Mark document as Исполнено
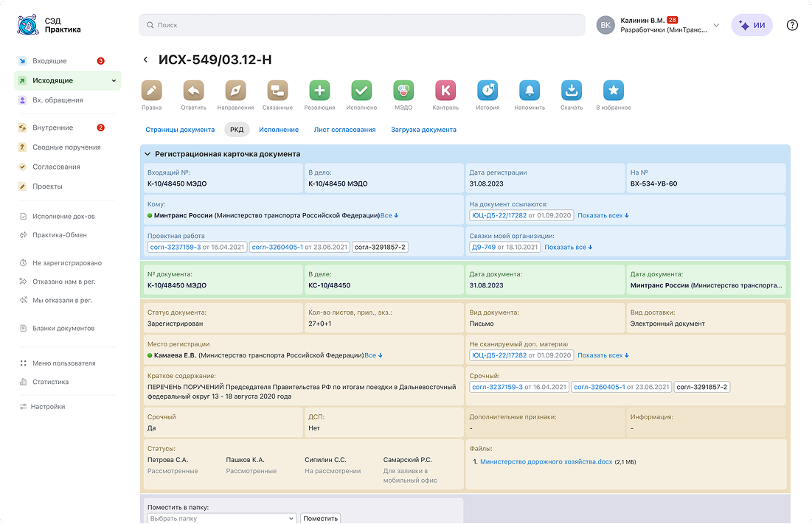Screen dimensions: 812x524 tap(361, 91)
